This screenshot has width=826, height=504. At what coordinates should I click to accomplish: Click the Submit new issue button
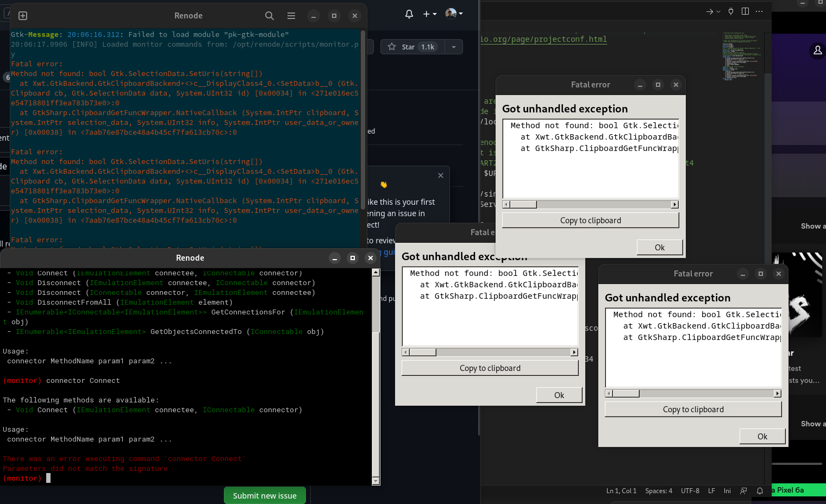pyautogui.click(x=265, y=495)
